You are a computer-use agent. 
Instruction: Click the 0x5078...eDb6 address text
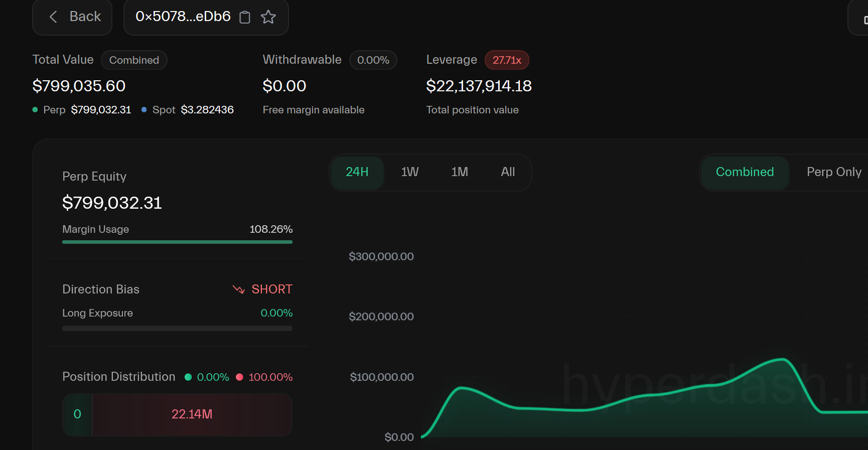(183, 17)
